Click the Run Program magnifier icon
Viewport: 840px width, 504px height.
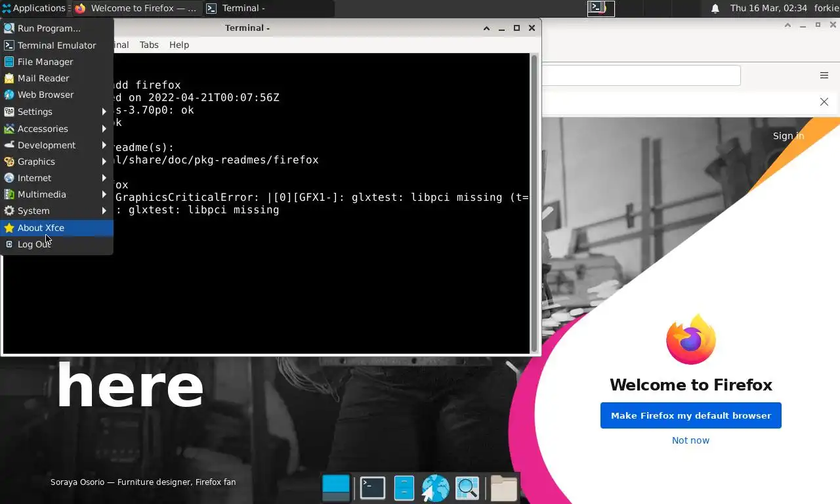(x=9, y=28)
